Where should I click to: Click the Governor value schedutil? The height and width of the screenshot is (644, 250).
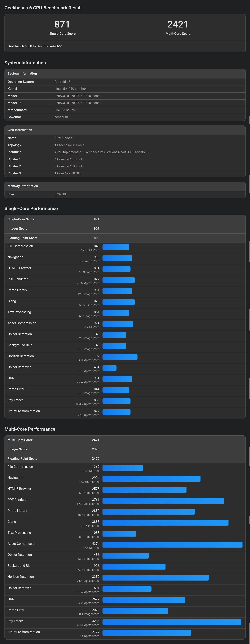(x=61, y=117)
